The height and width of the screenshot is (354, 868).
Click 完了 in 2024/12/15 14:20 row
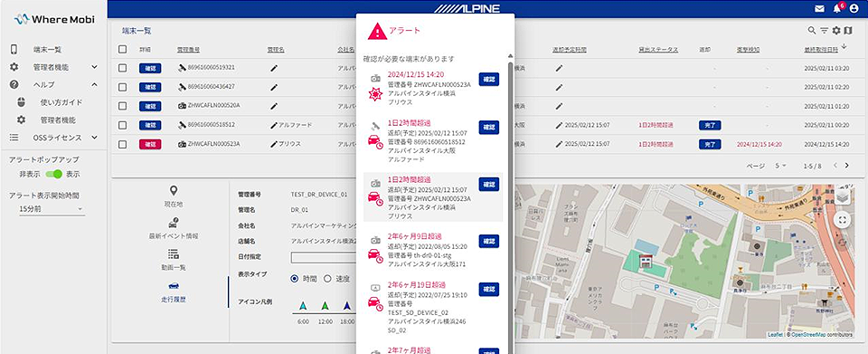tap(710, 144)
